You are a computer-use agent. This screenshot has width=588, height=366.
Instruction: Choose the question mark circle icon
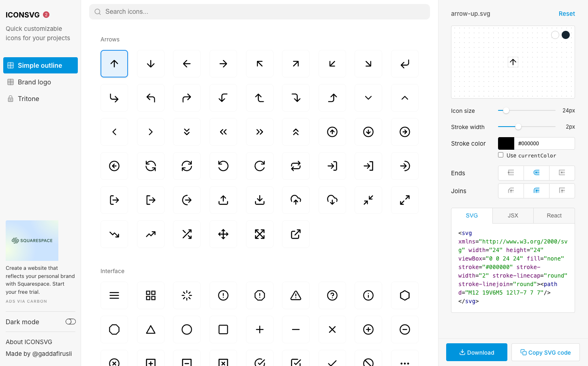332,295
